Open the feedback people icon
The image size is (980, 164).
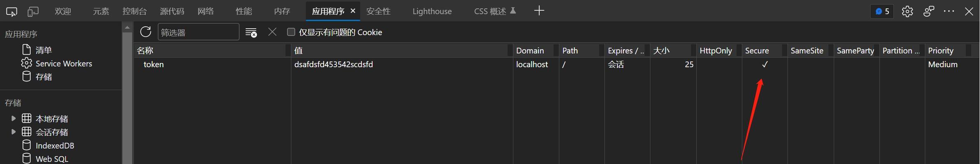[x=929, y=11]
